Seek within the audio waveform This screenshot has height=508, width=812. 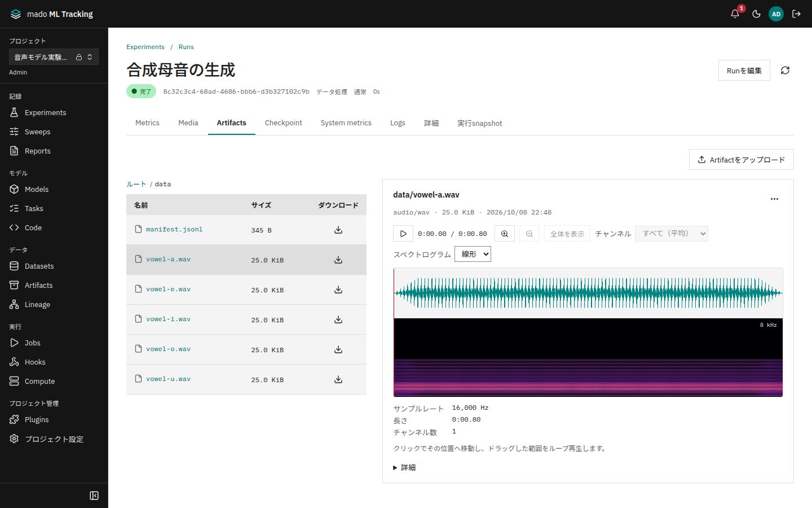click(x=588, y=293)
